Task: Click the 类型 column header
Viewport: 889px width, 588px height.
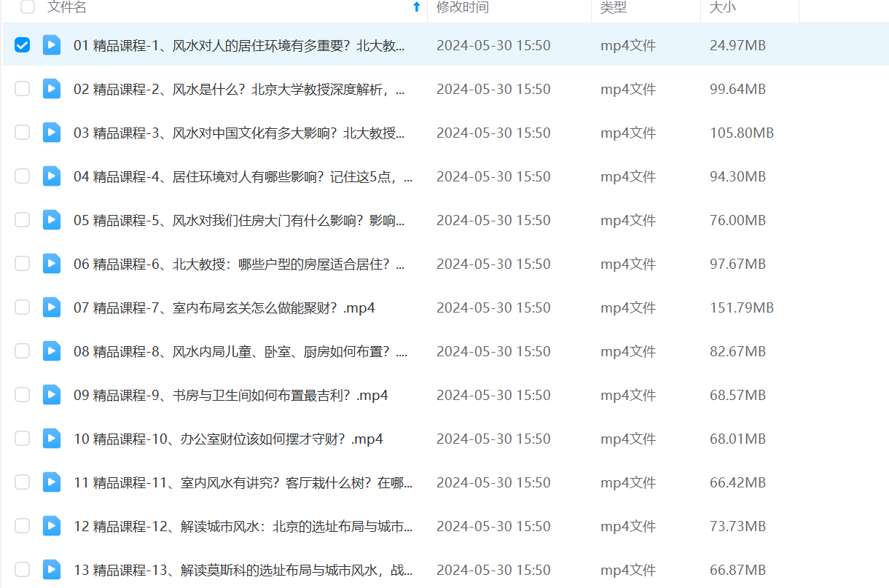Action: click(x=613, y=7)
